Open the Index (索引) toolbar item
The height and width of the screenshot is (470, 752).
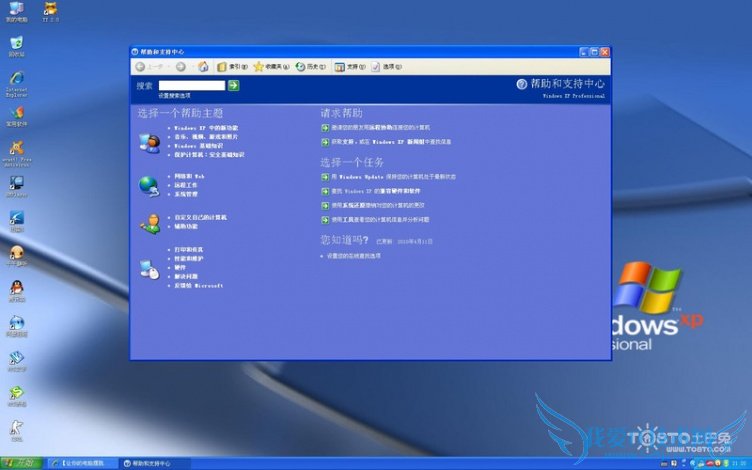pyautogui.click(x=232, y=67)
